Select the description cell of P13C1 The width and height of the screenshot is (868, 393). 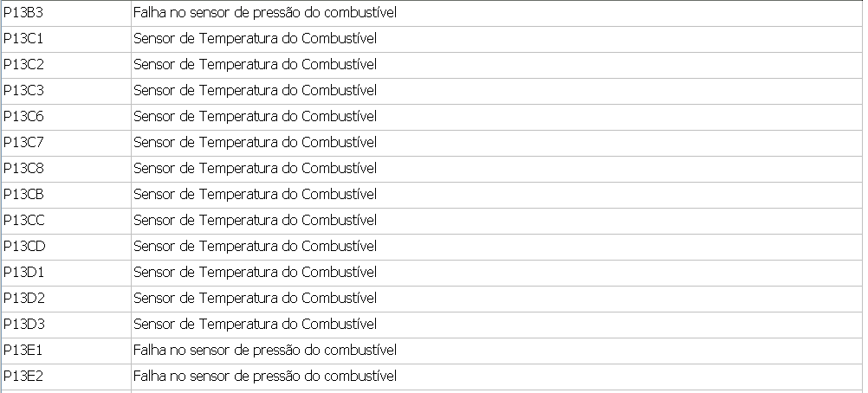coord(255,39)
